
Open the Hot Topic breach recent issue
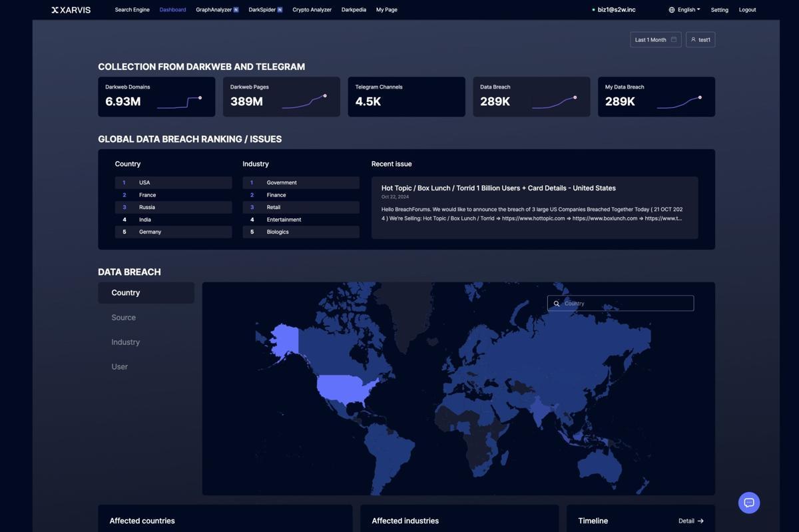pos(498,188)
